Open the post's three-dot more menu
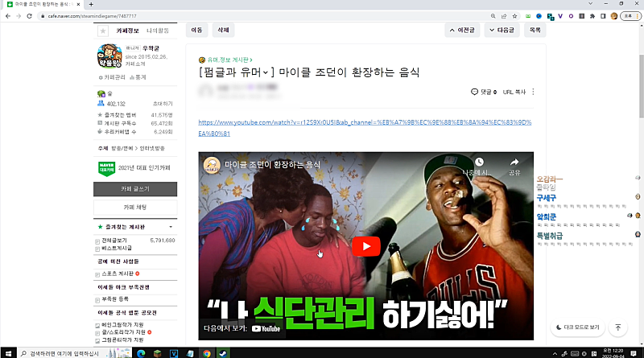 pyautogui.click(x=533, y=92)
